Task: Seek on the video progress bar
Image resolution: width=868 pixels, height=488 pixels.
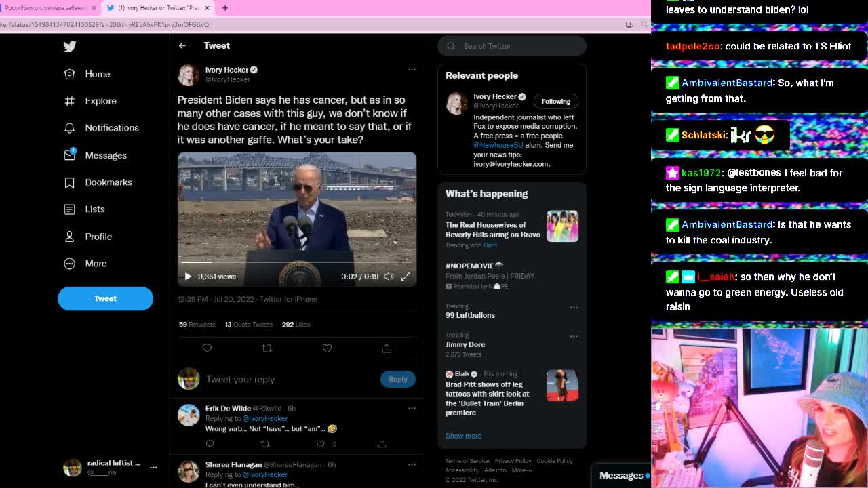Action: pyautogui.click(x=297, y=262)
